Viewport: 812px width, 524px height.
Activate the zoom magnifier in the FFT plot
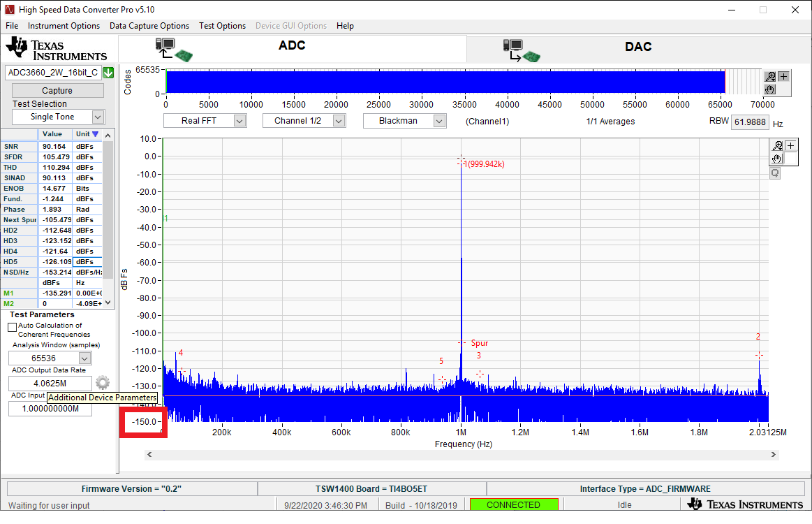coord(777,145)
